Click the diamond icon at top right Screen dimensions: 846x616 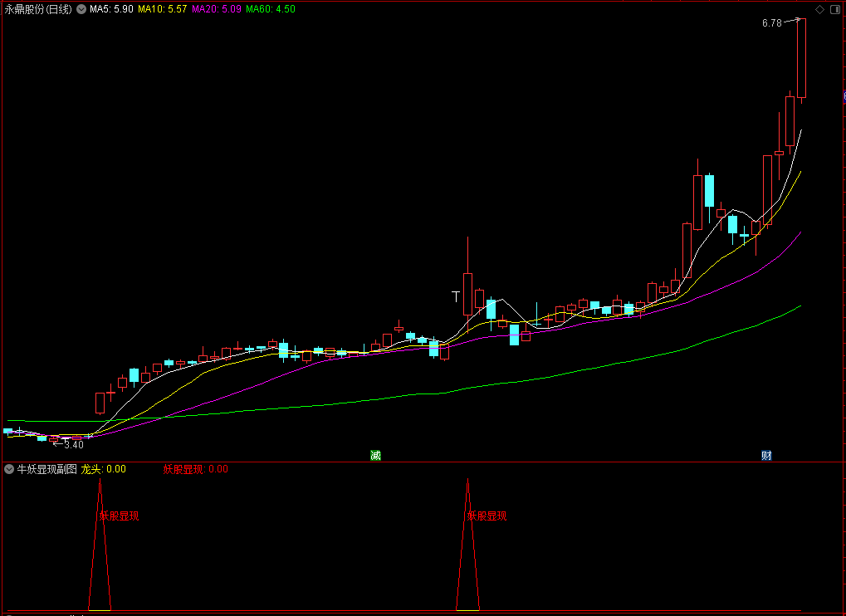pos(819,9)
